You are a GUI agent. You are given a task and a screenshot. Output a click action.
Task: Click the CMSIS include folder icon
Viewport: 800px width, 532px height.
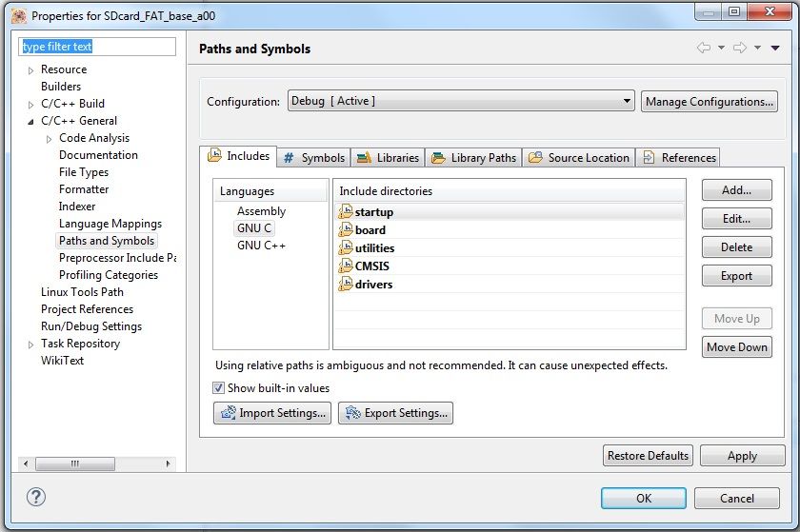pyautogui.click(x=346, y=266)
